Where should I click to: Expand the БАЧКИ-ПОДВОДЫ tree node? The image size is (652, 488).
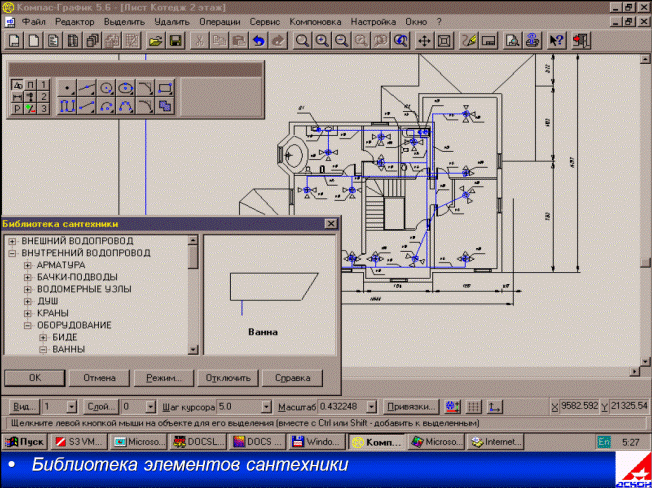click(x=27, y=277)
